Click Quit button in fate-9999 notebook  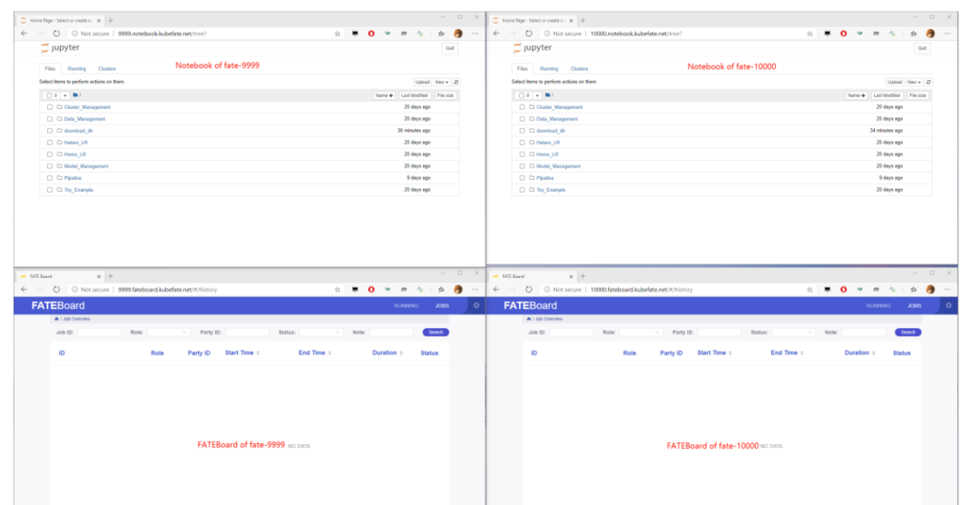449,48
